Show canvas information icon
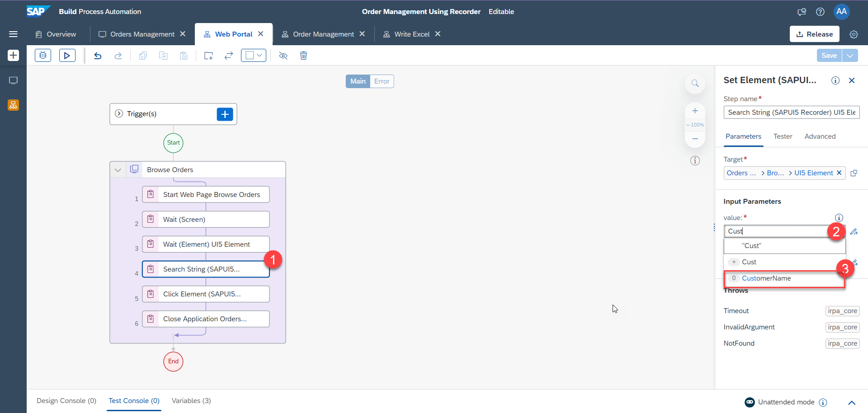This screenshot has width=868, height=413. [x=695, y=160]
